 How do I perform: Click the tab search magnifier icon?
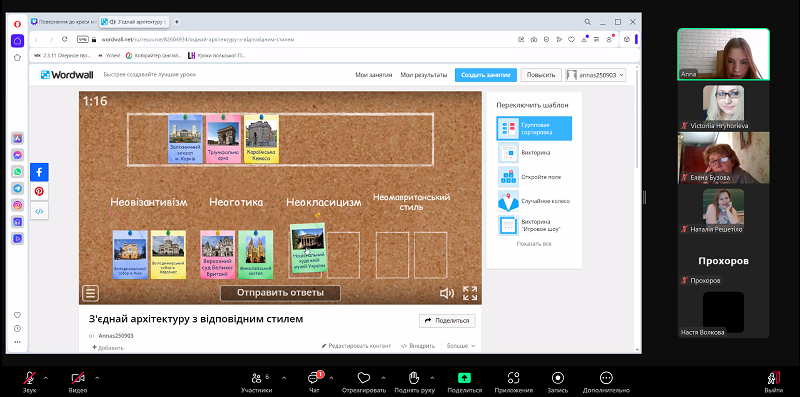click(x=588, y=22)
